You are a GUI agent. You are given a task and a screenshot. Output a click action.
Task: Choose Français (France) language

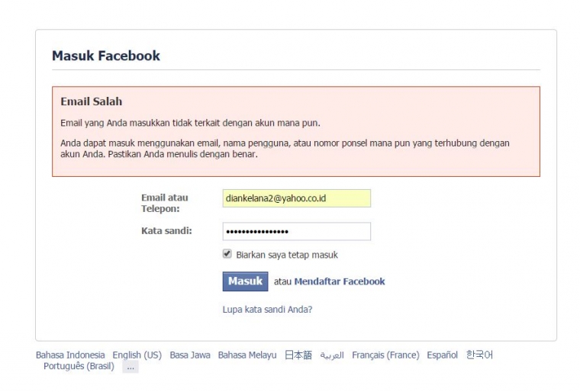coord(385,355)
